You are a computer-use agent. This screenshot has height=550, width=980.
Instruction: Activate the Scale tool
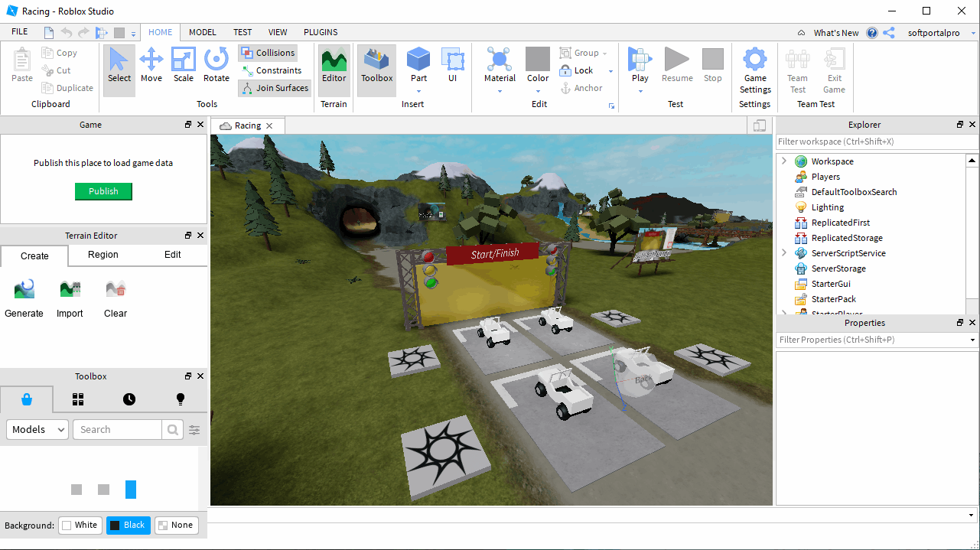[x=184, y=65]
